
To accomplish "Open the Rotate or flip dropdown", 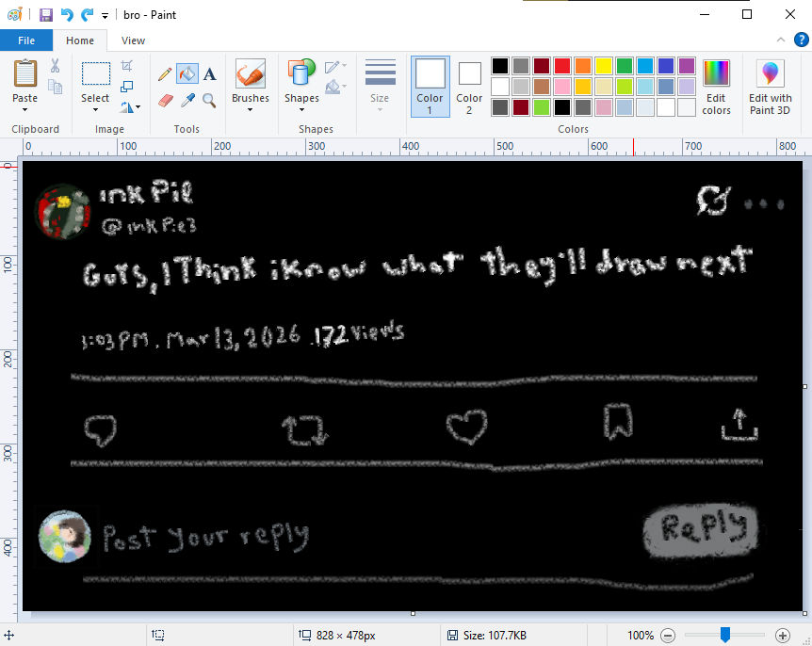I will (130, 107).
